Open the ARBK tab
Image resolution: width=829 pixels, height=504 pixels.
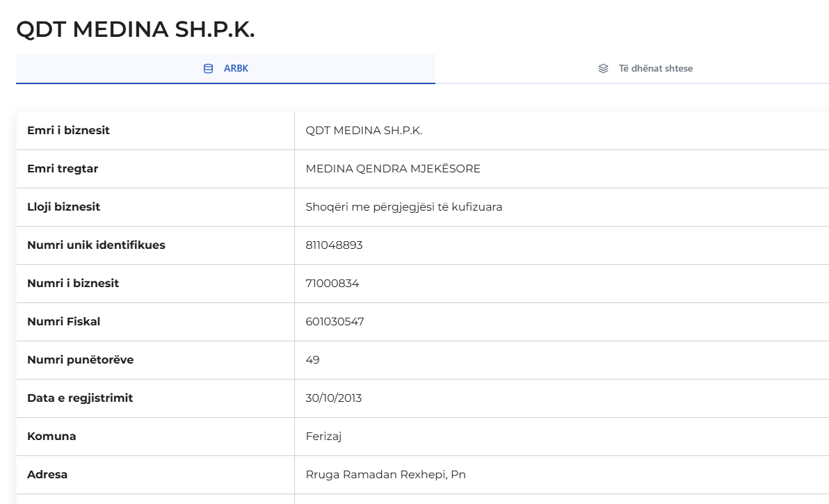[226, 69]
